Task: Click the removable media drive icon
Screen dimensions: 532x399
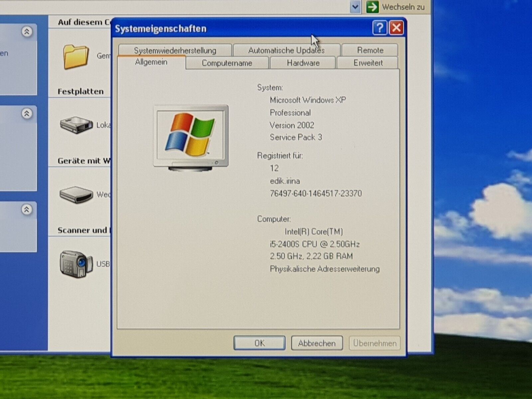Action: 76,194
